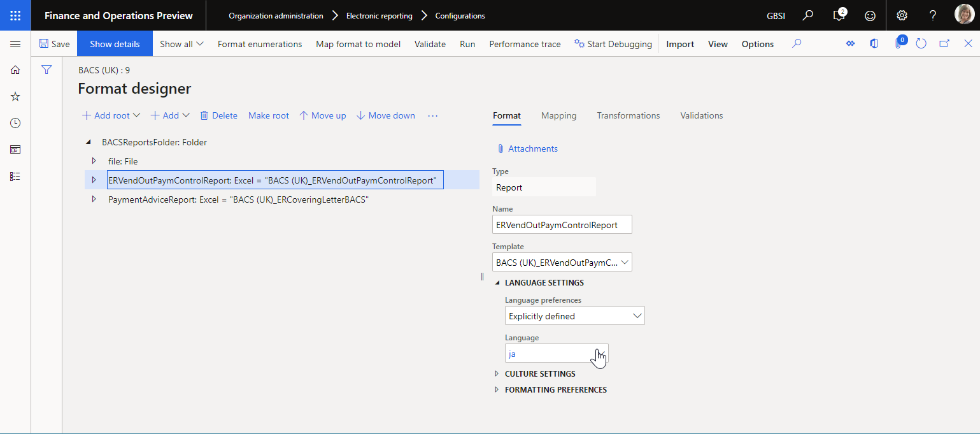The width and height of the screenshot is (980, 434).
Task: Open the Transformations tab
Action: point(628,115)
